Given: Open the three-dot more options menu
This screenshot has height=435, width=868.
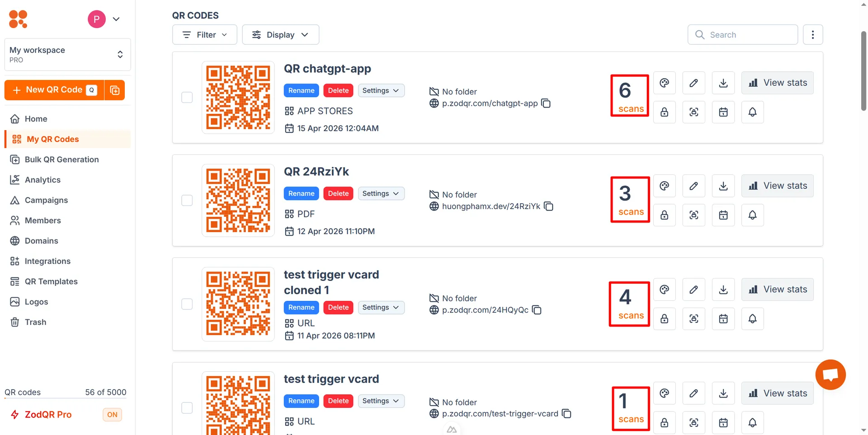Looking at the screenshot, I should 813,35.
